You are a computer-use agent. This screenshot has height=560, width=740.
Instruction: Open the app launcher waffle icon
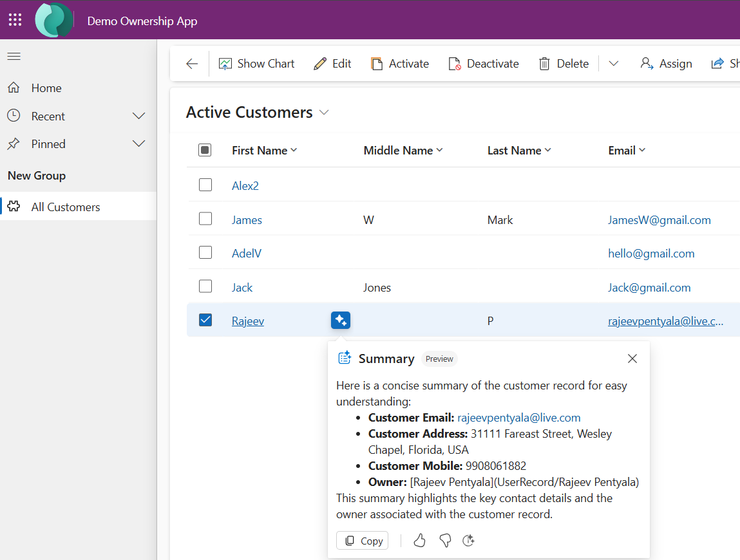[15, 20]
